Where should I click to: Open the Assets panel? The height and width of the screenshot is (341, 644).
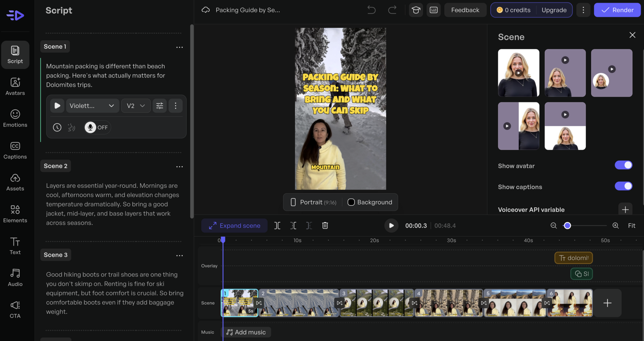pos(15,182)
